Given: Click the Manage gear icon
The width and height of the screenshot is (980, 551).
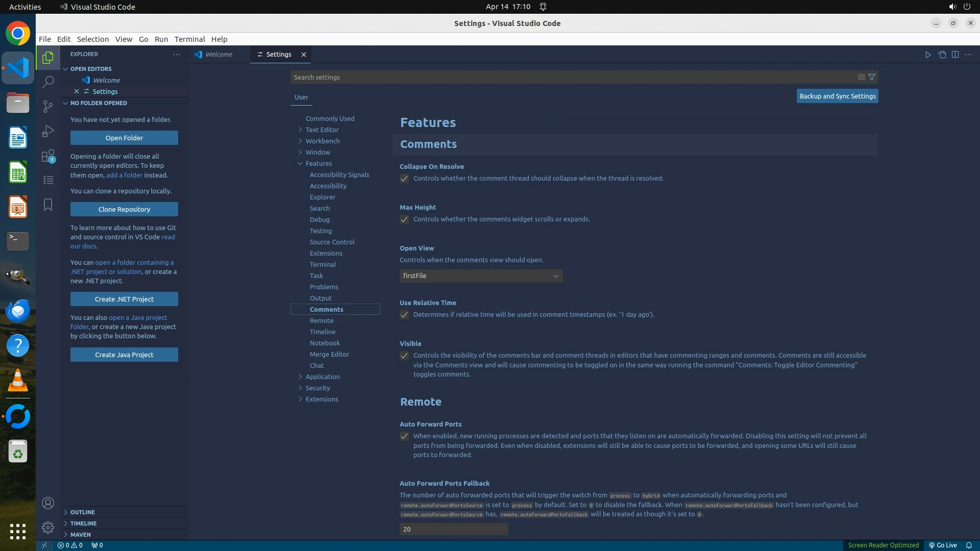Looking at the screenshot, I should click(x=48, y=527).
